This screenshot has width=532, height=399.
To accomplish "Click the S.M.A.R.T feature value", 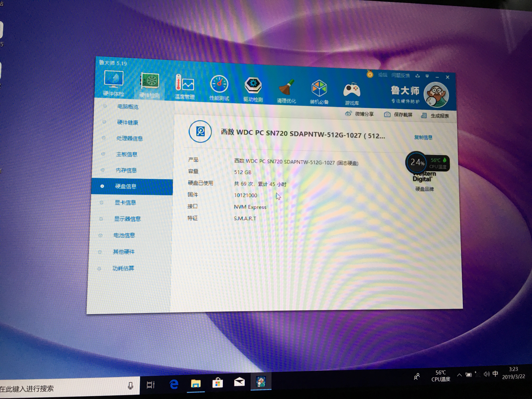I will coord(245,218).
